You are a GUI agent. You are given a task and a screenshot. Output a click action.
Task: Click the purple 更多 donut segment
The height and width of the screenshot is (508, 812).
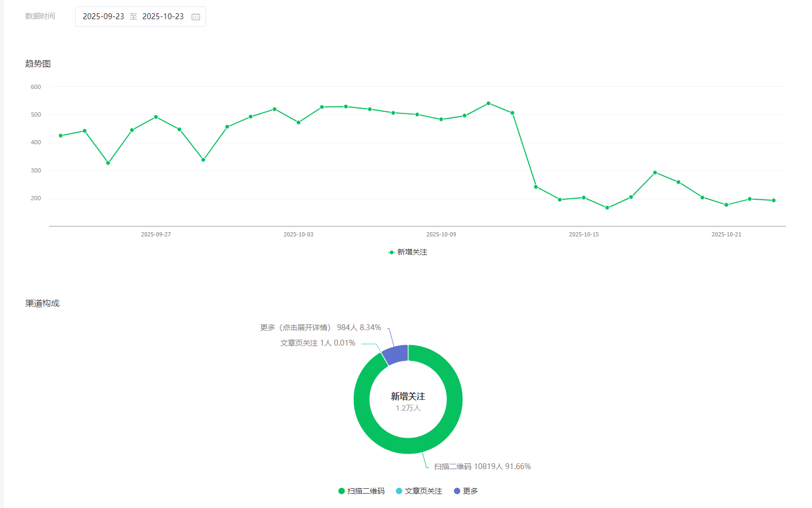[x=396, y=355]
